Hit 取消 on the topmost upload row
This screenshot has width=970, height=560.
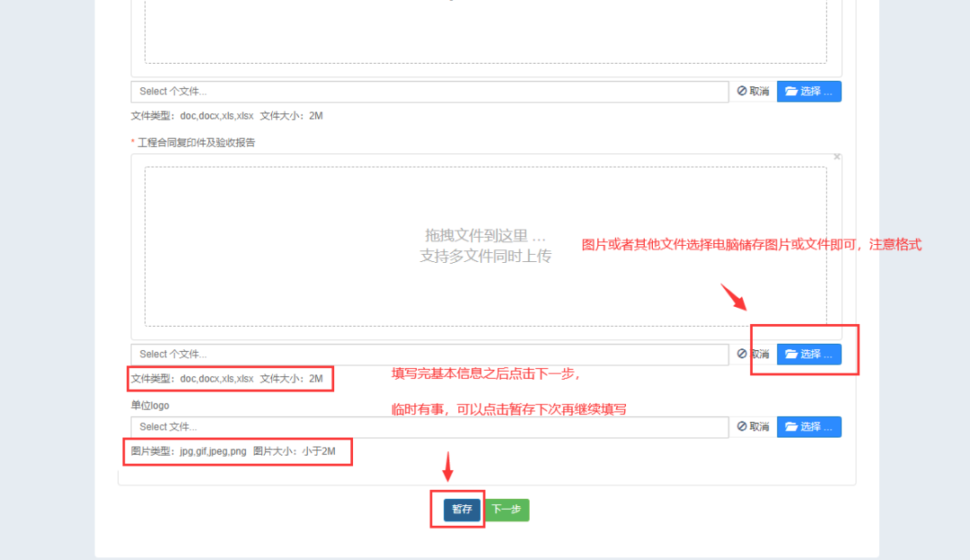[x=753, y=92]
